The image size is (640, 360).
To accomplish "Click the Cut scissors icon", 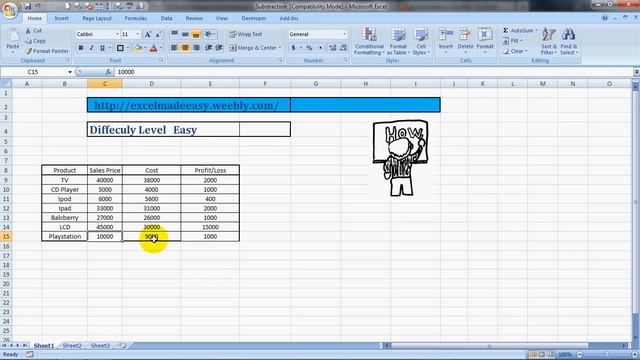I will click(28, 31).
